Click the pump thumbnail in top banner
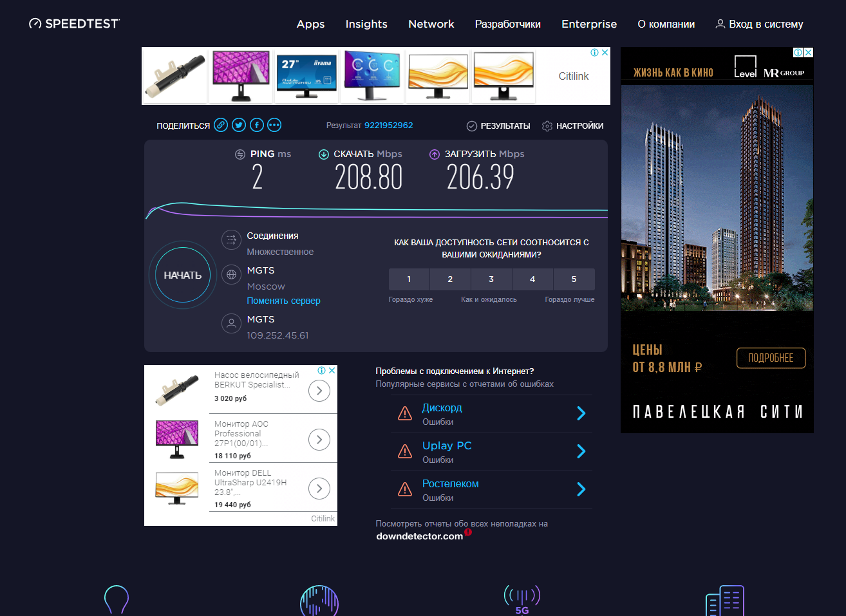The image size is (846, 616). pos(174,76)
